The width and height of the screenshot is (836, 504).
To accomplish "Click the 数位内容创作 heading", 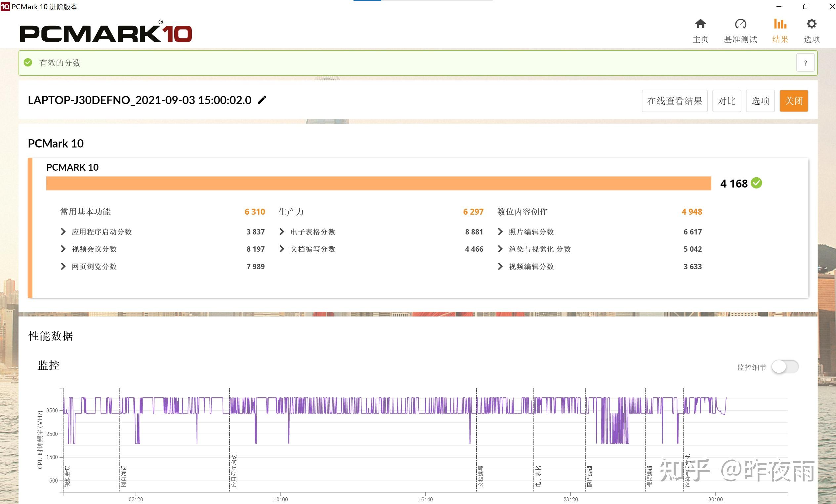I will (522, 212).
